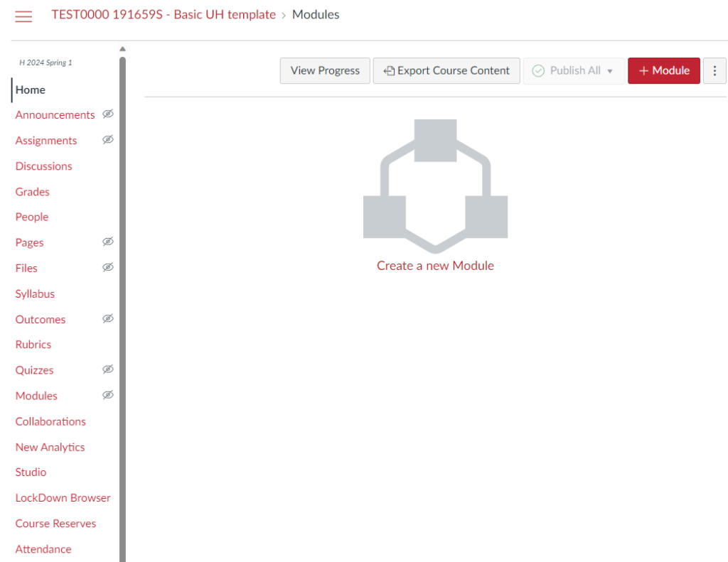Image resolution: width=728 pixels, height=562 pixels.
Task: Click the Export Course Content icon
Action: click(x=388, y=70)
